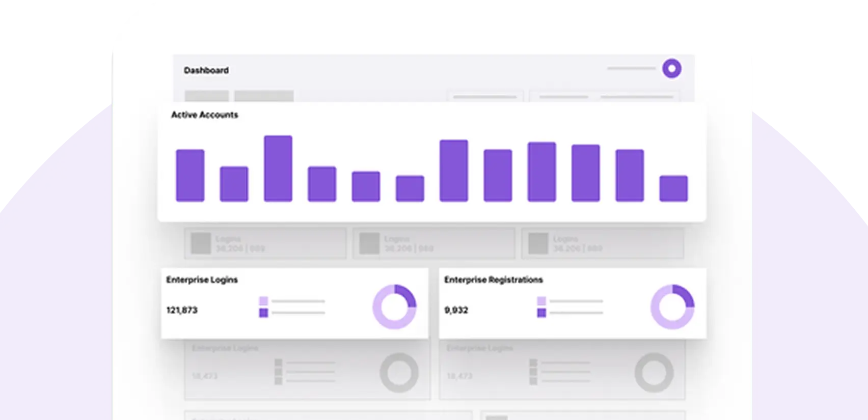
Task: Click the grey donut chart in lower-left faded card
Action: coord(399,373)
